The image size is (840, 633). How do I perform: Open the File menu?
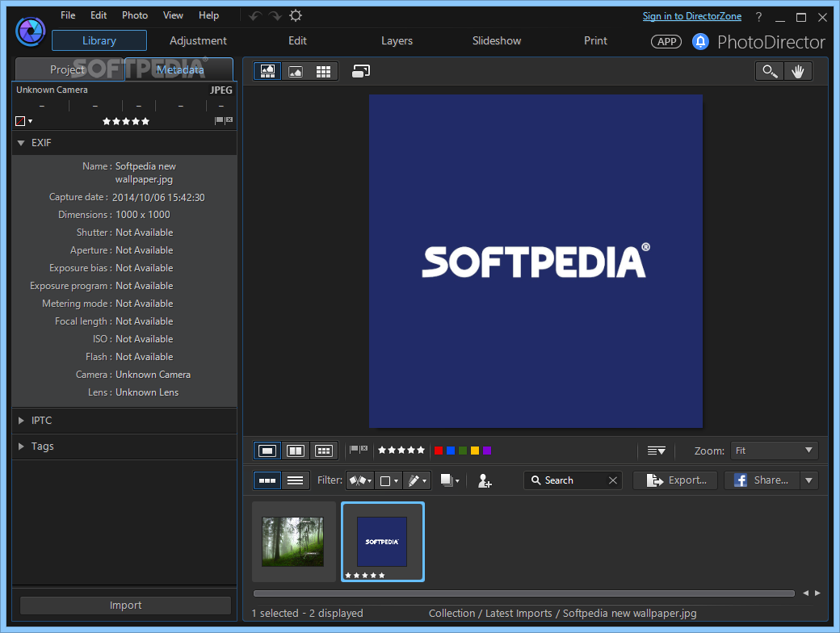point(68,15)
